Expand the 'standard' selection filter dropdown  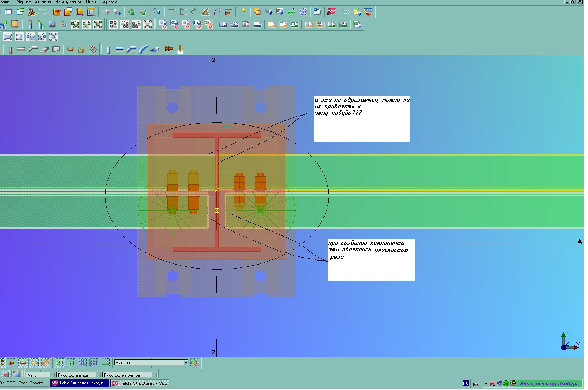[186, 363]
